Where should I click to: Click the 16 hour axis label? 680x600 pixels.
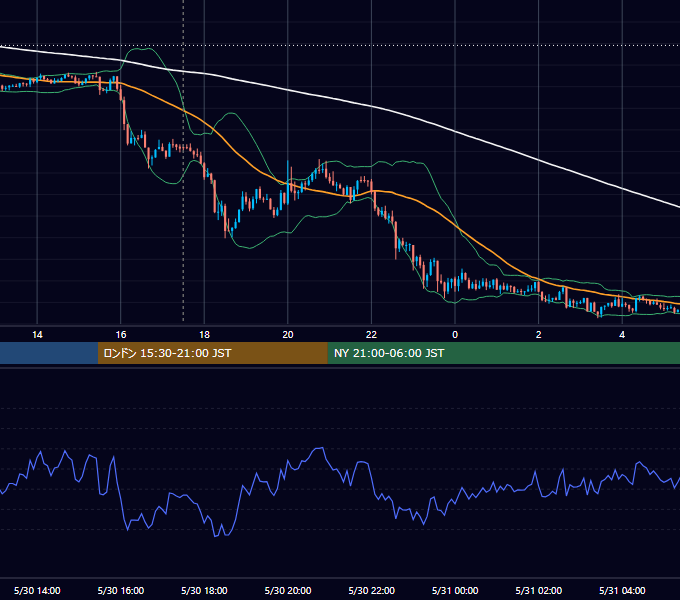coord(121,335)
